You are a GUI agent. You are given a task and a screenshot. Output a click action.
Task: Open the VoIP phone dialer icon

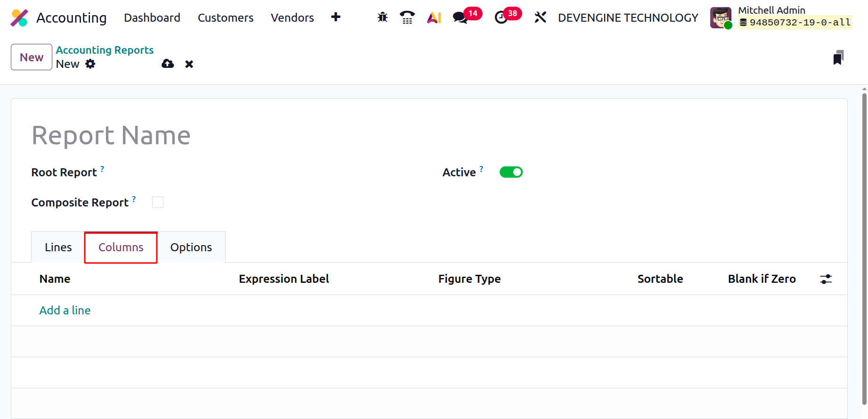(x=407, y=17)
